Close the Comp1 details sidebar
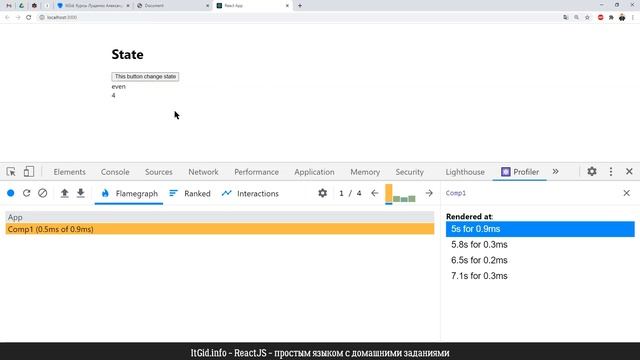Image resolution: width=640 pixels, height=360 pixels. click(627, 193)
